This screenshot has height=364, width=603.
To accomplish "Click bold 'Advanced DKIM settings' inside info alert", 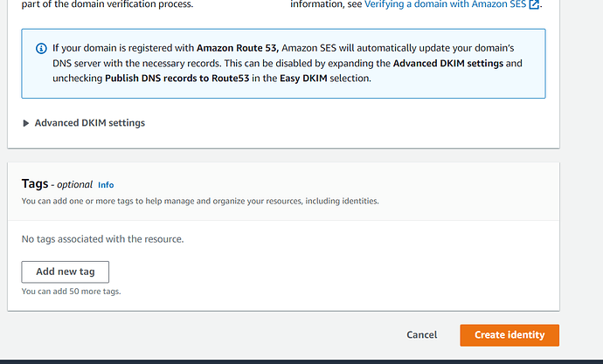I will pyautogui.click(x=448, y=64).
